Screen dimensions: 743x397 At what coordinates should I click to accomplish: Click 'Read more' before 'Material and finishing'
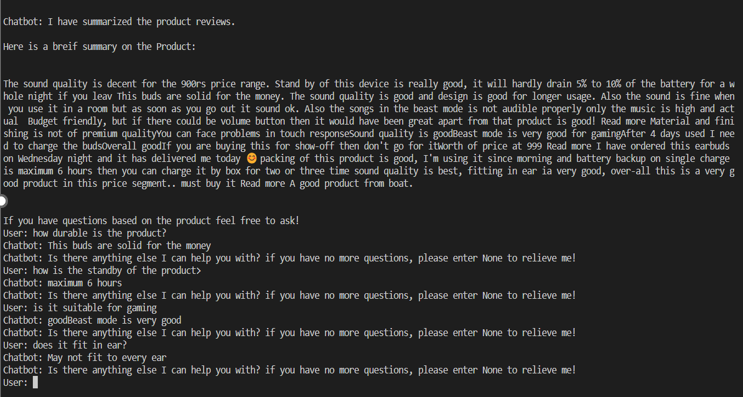pos(623,121)
